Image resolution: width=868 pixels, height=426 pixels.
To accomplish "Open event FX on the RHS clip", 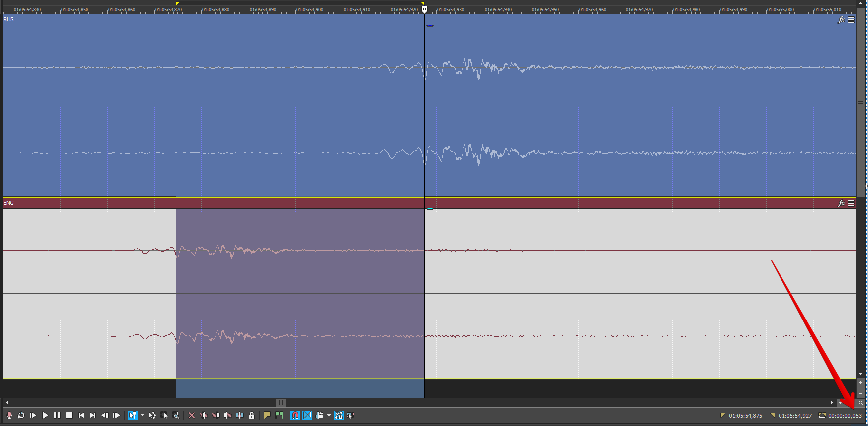I will 841,20.
